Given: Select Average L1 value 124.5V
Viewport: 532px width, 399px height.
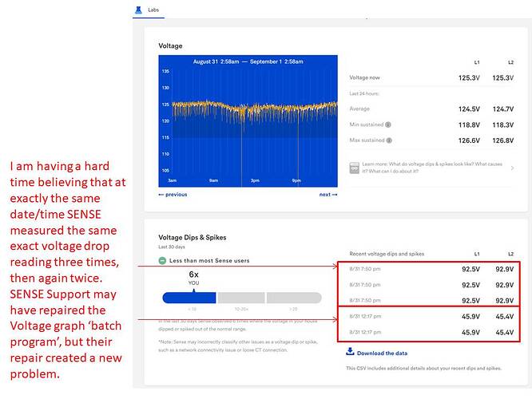Looking at the screenshot, I should pos(469,109).
